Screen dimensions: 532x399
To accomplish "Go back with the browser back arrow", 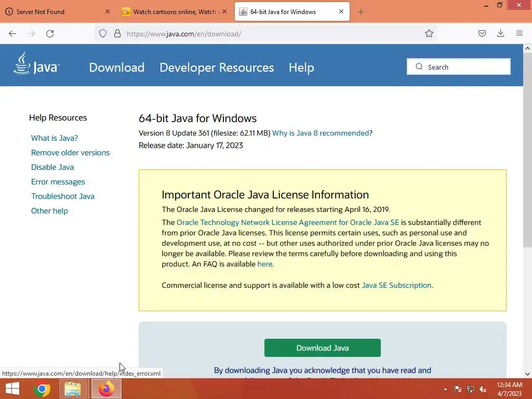I will 12,34.
